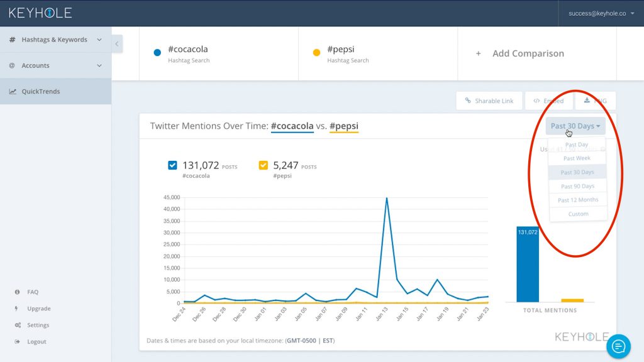Click the QuickTrends chart icon
Image resolution: width=644 pixels, height=362 pixels.
click(x=13, y=91)
